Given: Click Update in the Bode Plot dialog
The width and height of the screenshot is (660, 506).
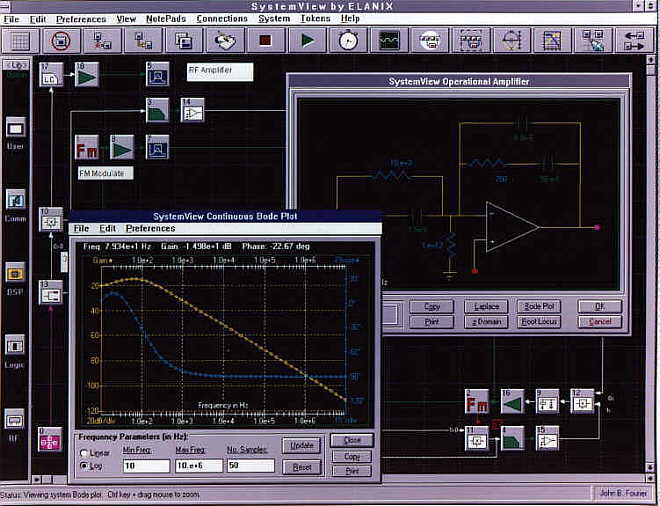Looking at the screenshot, I should (302, 445).
